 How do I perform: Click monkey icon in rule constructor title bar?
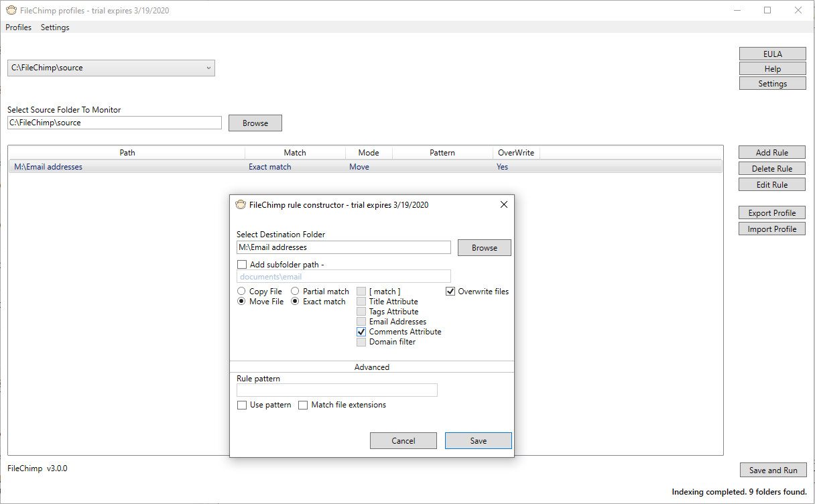(241, 204)
